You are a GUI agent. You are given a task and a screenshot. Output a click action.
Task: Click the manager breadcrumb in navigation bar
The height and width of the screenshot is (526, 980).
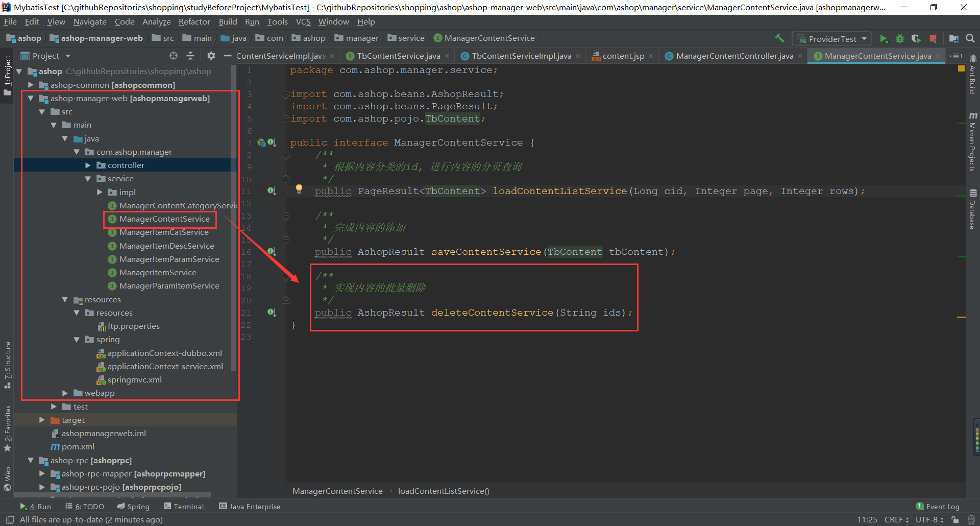click(x=356, y=38)
